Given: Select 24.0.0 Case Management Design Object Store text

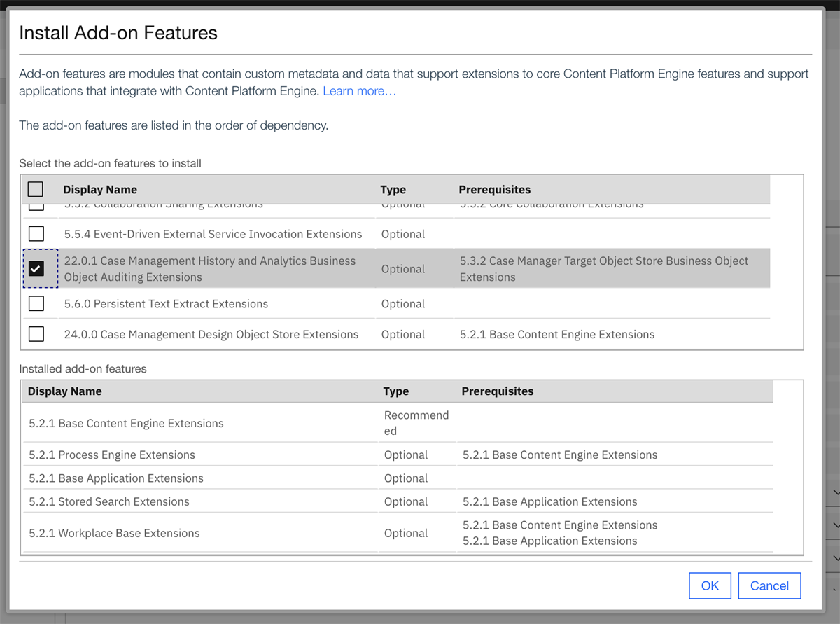Looking at the screenshot, I should [x=211, y=335].
